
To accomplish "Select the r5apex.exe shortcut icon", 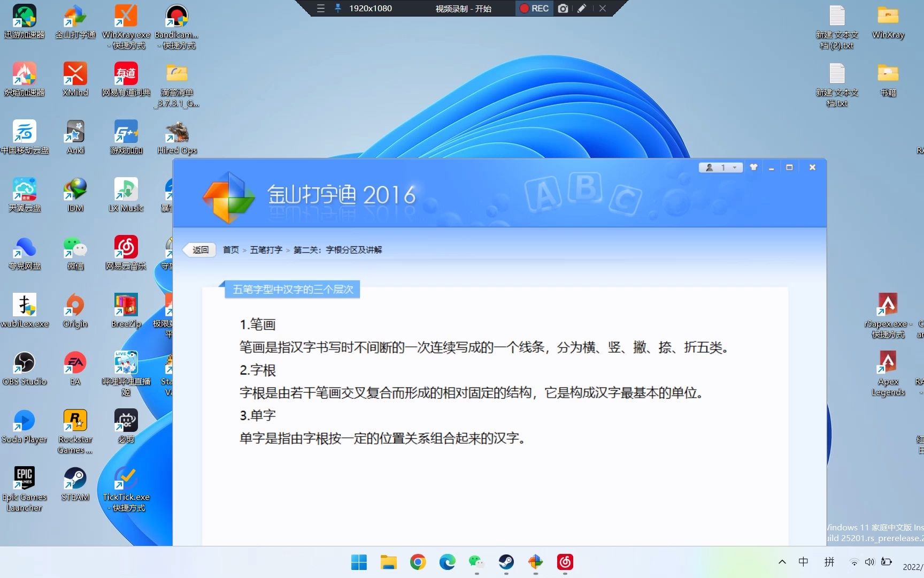I will click(888, 316).
